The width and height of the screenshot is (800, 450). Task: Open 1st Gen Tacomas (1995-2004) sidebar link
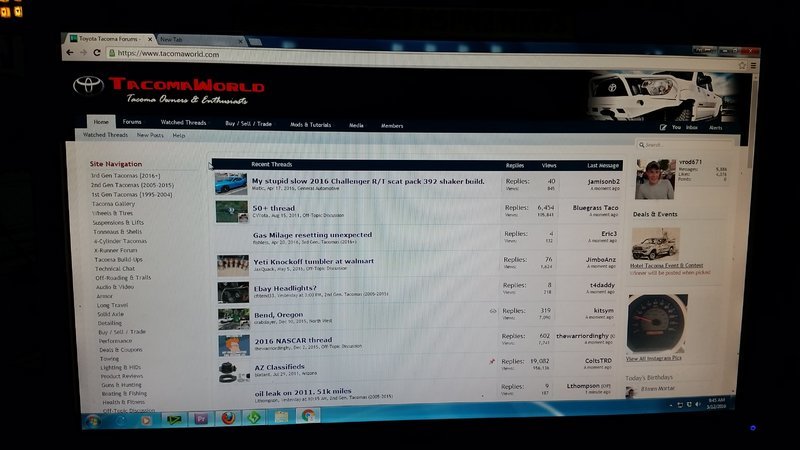pos(132,194)
